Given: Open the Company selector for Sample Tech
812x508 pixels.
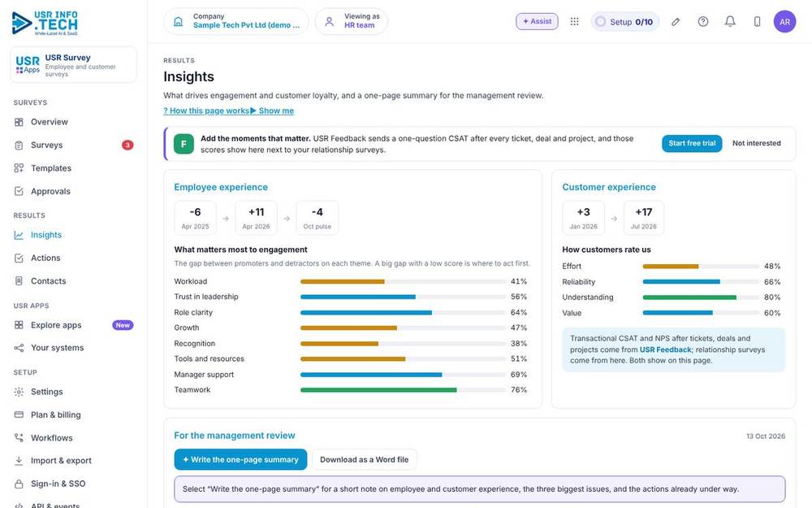Looking at the screenshot, I should click(236, 21).
